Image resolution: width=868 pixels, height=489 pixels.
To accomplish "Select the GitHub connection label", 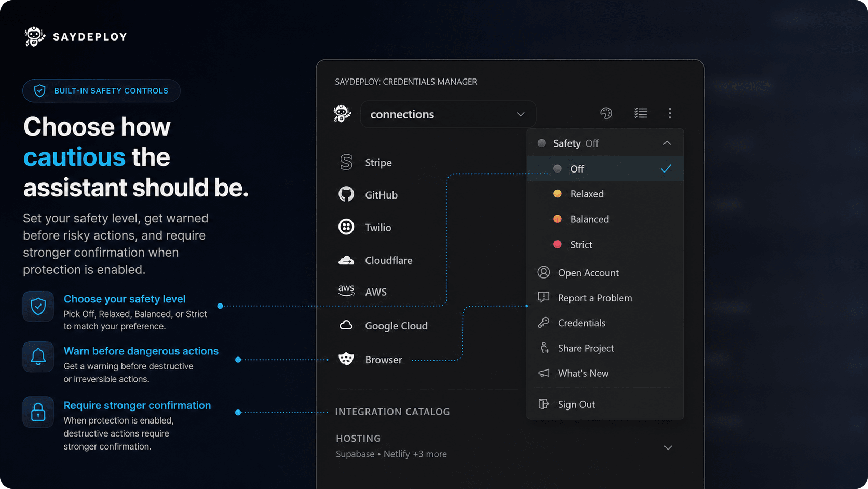I will point(381,195).
